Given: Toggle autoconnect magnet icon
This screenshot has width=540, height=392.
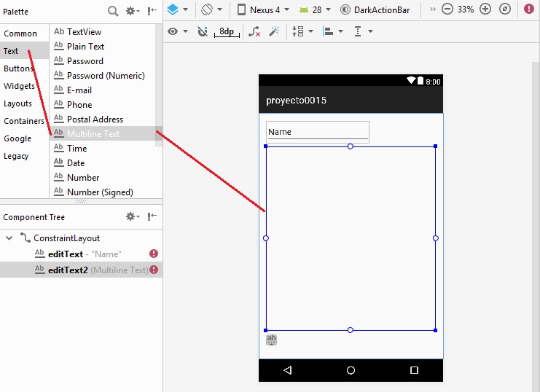Looking at the screenshot, I should click(202, 32).
